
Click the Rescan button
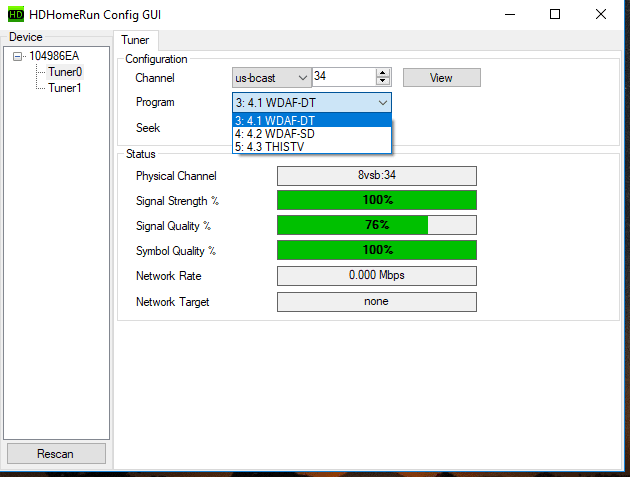(56, 454)
